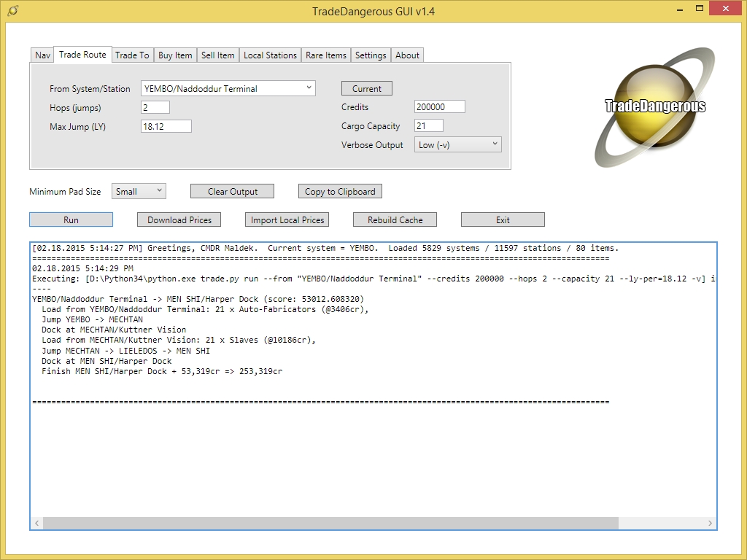Click the 'Dock at MEN SHI/Harper Dock' line
This screenshot has height=560, width=747.
coord(107,361)
